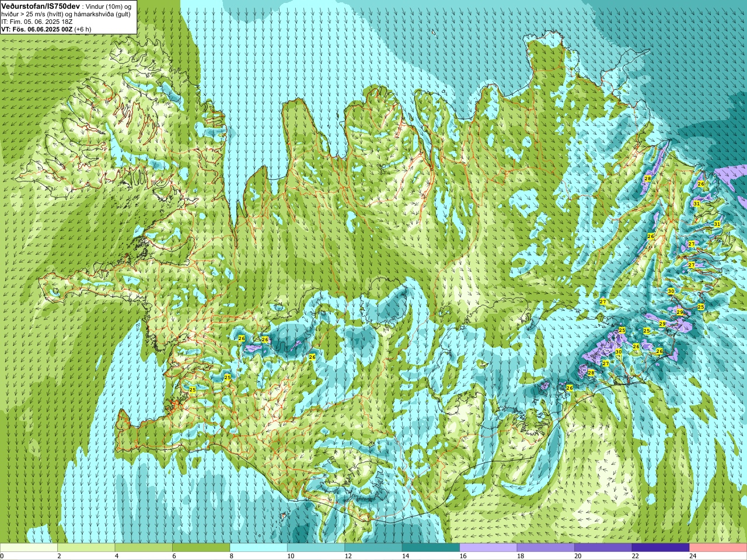Click the legend scale label '24'
The height and width of the screenshot is (560, 747).
[692, 556]
